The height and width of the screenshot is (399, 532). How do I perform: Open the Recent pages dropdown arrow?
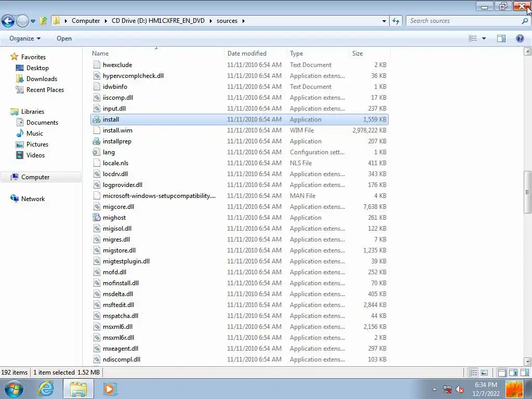click(33, 21)
